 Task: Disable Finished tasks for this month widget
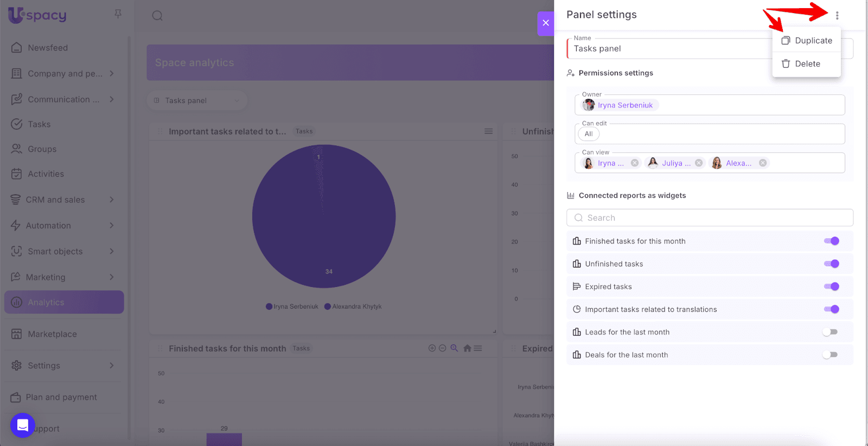click(x=831, y=241)
